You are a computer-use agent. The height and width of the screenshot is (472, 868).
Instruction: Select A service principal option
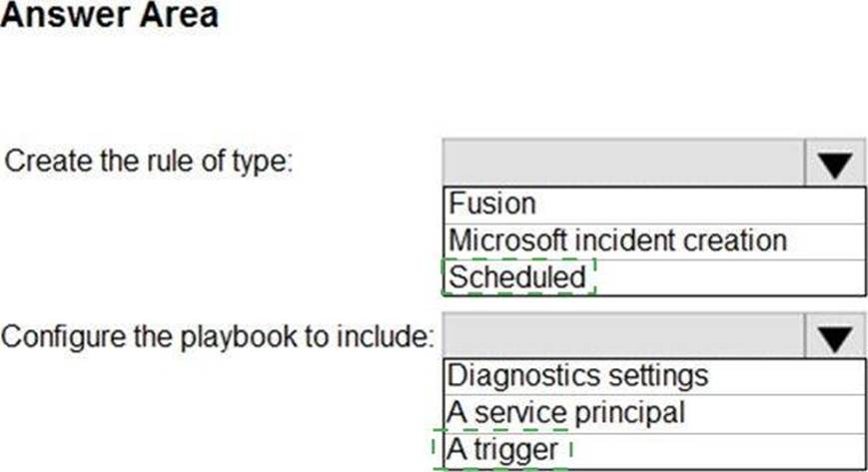click(566, 412)
